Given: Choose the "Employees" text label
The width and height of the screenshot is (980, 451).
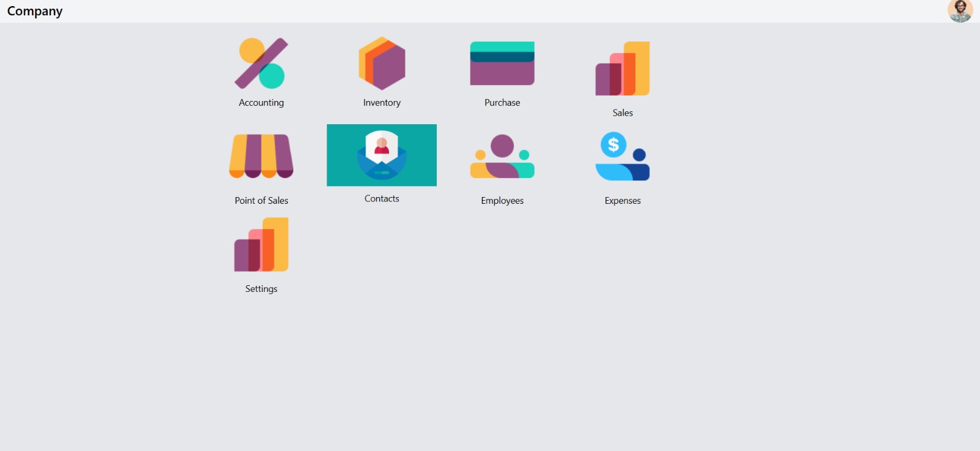Looking at the screenshot, I should coord(502,201).
